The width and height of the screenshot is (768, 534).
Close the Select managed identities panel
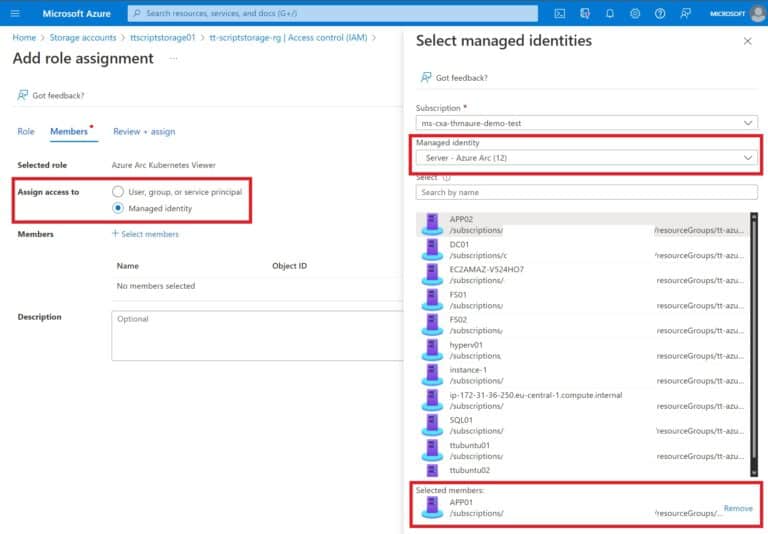(x=747, y=41)
